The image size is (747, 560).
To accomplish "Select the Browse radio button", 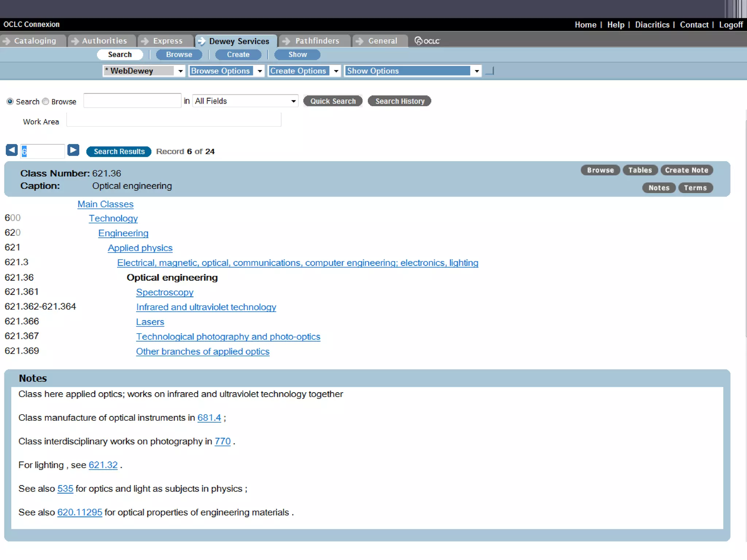I will (x=46, y=101).
